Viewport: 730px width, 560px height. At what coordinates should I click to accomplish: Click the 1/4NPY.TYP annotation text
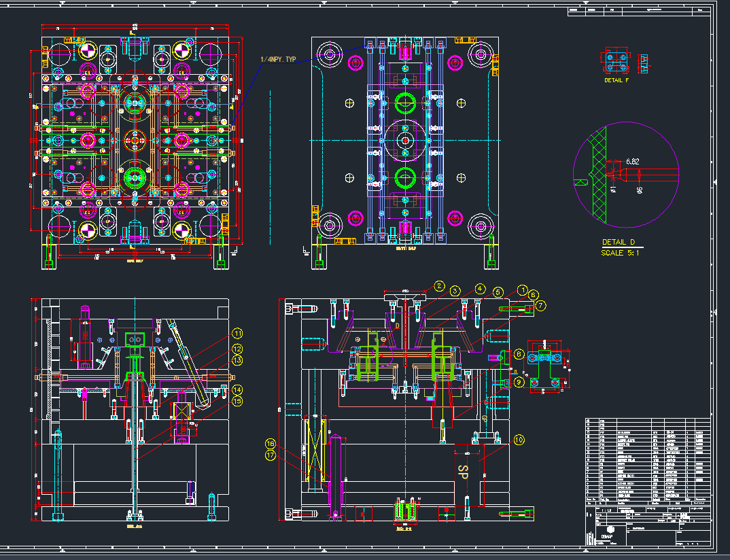[x=278, y=60]
